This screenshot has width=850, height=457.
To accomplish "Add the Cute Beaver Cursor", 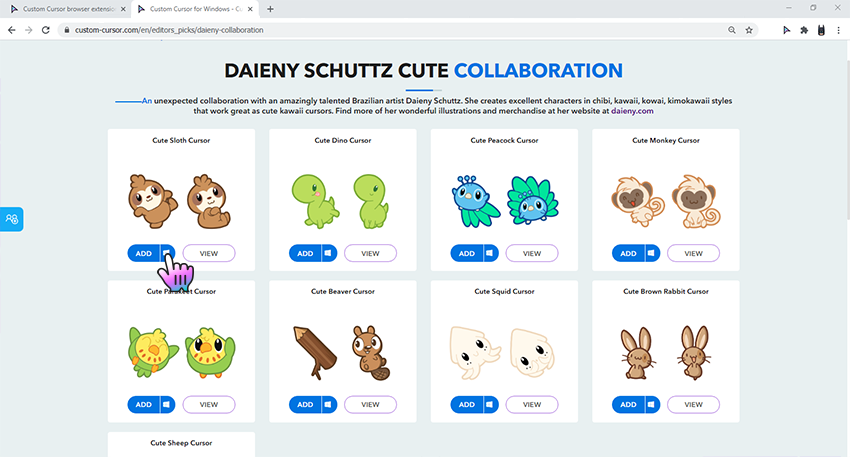I will [x=305, y=404].
